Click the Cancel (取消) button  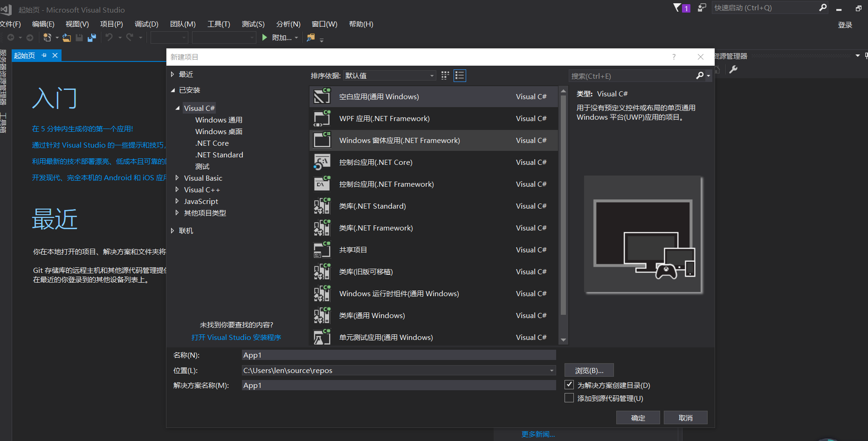click(685, 418)
